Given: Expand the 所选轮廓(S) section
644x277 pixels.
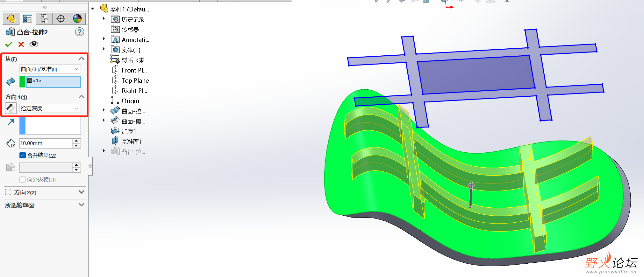Looking at the screenshot, I should click(82, 205).
